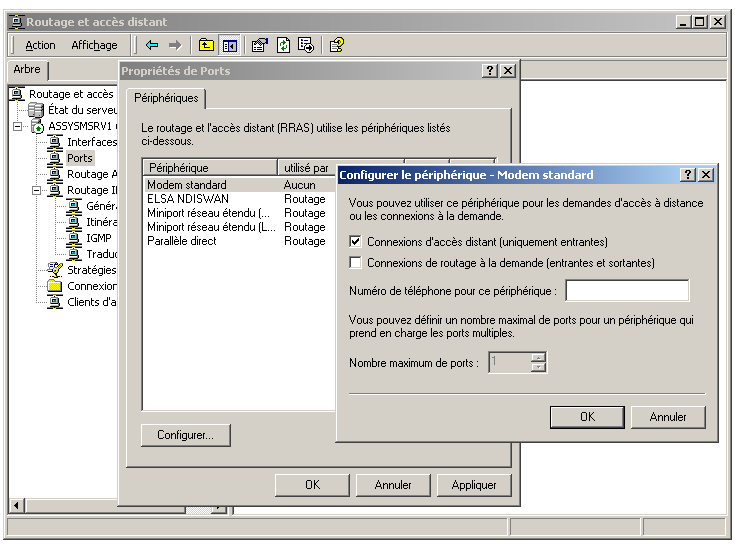The width and height of the screenshot is (735, 551).
Task: Click the Stratégies node icon
Action: point(55,270)
